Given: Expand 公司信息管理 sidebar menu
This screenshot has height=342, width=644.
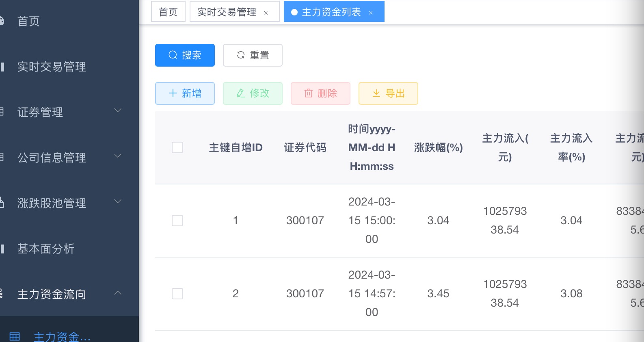Looking at the screenshot, I should click(x=69, y=158).
